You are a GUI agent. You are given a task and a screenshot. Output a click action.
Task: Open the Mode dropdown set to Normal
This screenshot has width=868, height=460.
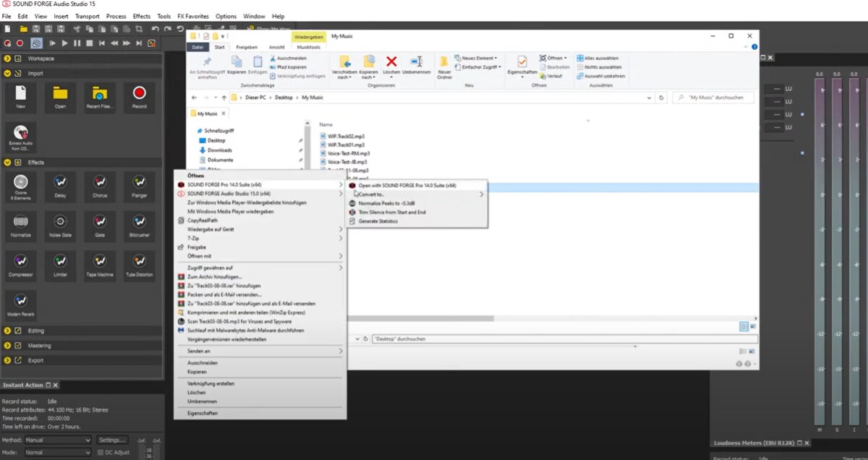point(59,453)
